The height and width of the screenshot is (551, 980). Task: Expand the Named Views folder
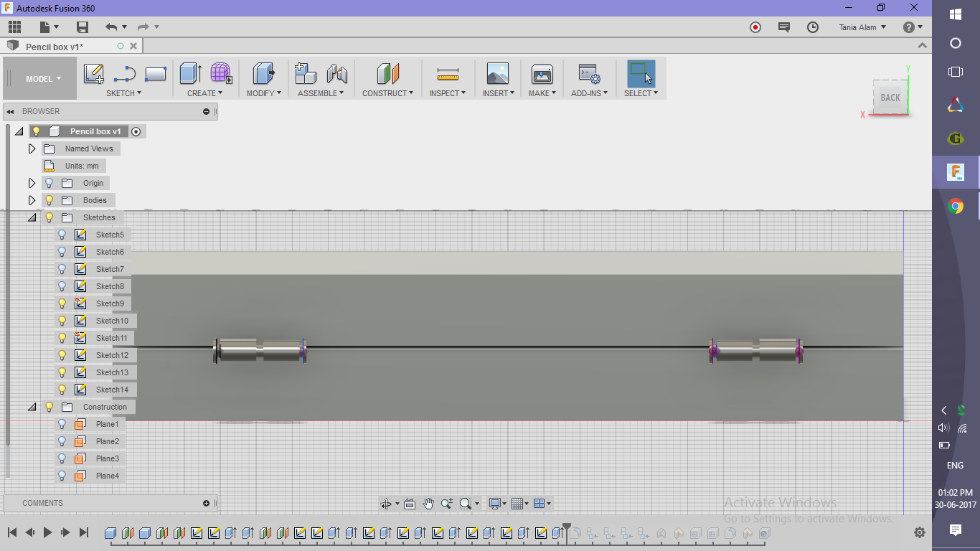pyautogui.click(x=32, y=149)
